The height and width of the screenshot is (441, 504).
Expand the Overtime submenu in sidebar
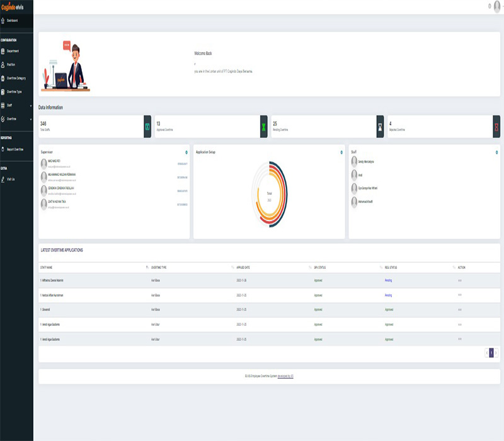[x=30, y=118]
